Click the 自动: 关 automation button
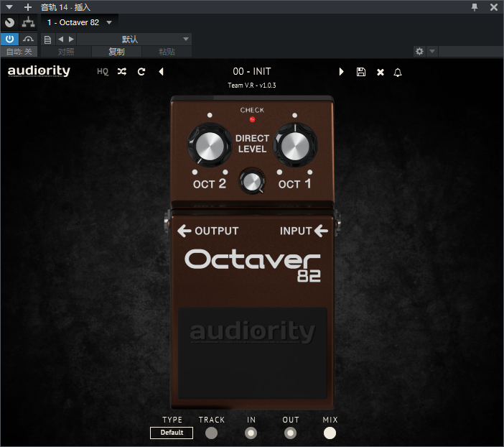Viewport: 504px width, 447px height. [19, 52]
